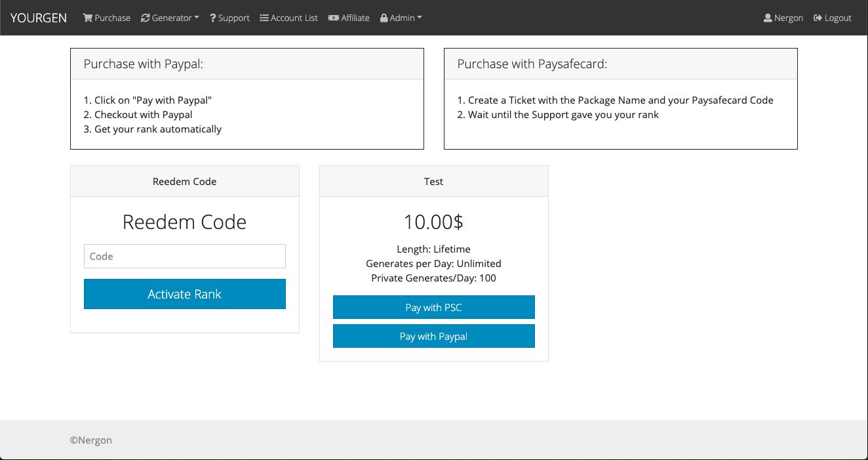Click the refresh arrows icon for Generator
The height and width of the screenshot is (460, 868).
point(145,18)
